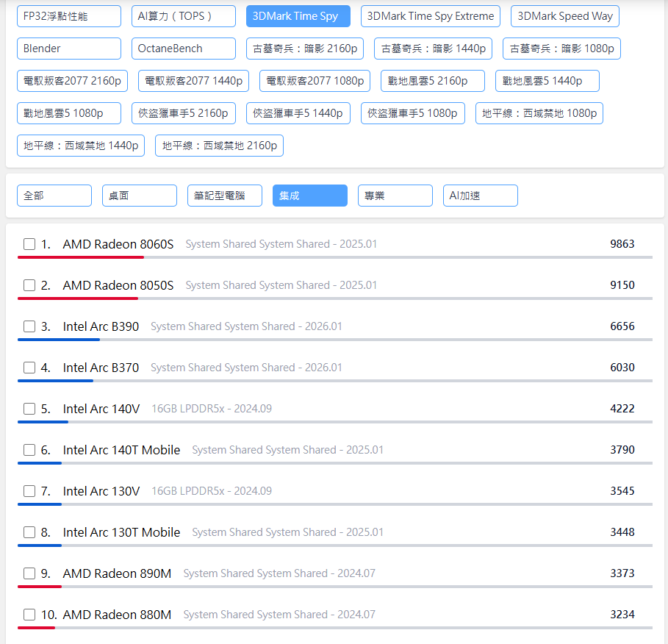Toggle the Intel Arc 130V checkbox
Viewport: 668px width, 644px height.
click(29, 491)
